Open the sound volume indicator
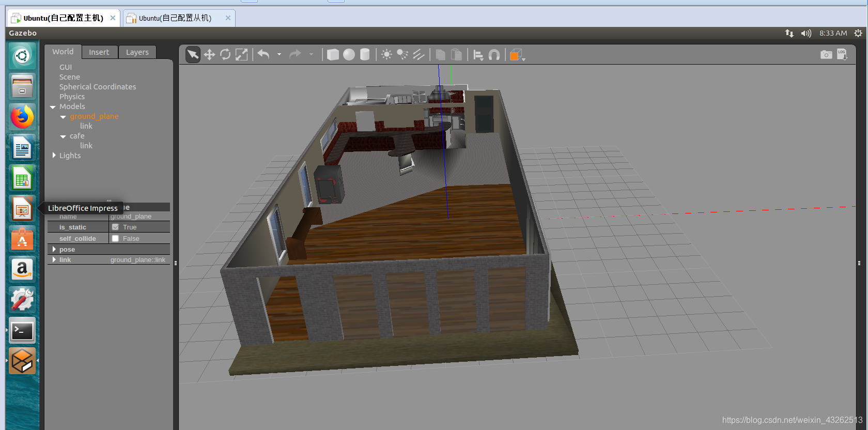Screen dimensions: 868x430 point(806,33)
